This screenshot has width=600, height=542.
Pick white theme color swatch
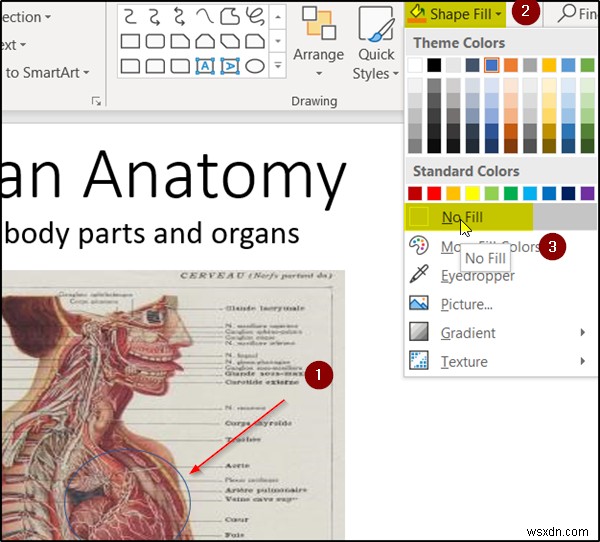(x=415, y=65)
